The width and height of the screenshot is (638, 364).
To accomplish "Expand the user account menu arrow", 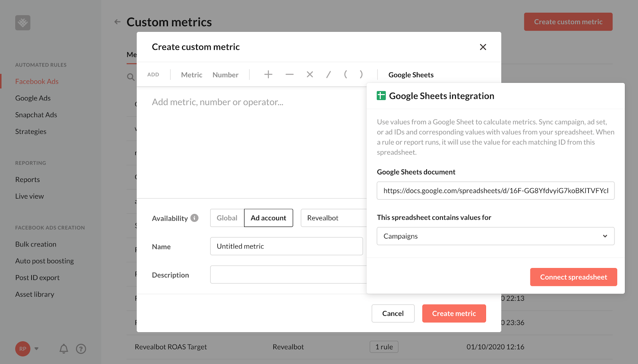I will 37,349.
